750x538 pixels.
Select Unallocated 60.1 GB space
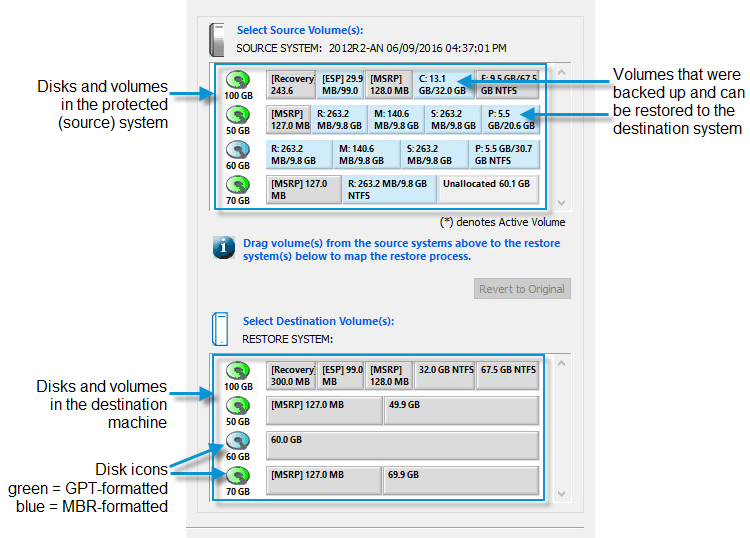pyautogui.click(x=488, y=189)
